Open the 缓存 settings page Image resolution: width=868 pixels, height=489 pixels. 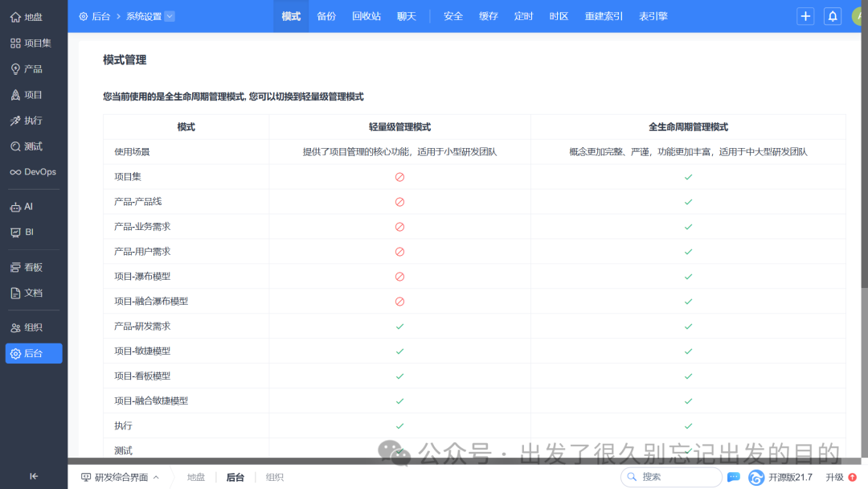click(489, 15)
